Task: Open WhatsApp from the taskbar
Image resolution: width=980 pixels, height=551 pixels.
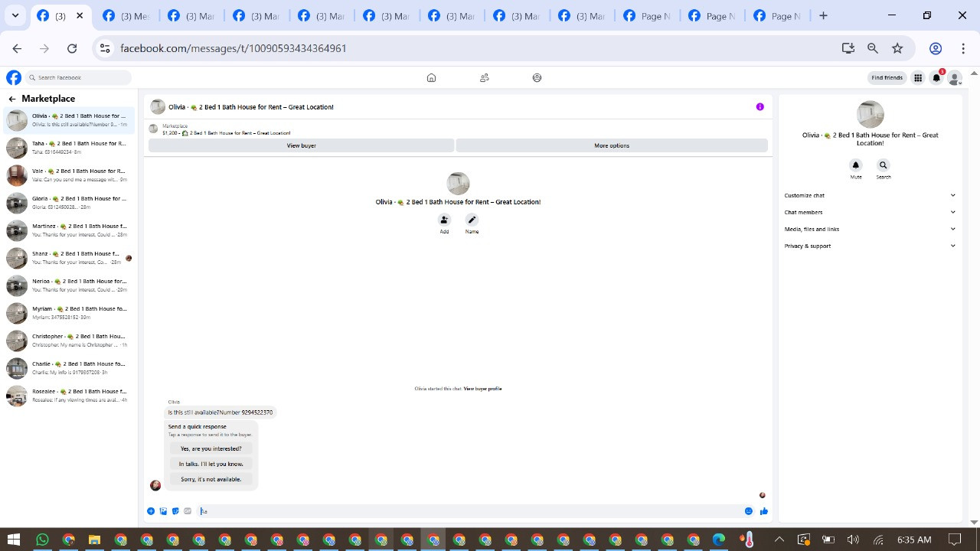Action: pyautogui.click(x=42, y=540)
